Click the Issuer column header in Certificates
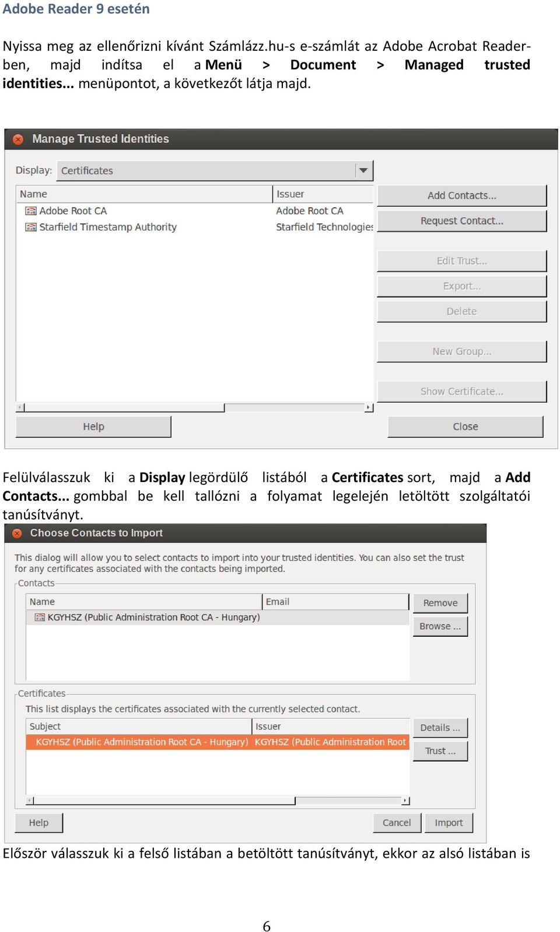The image size is (560, 932). pyautogui.click(x=331, y=727)
